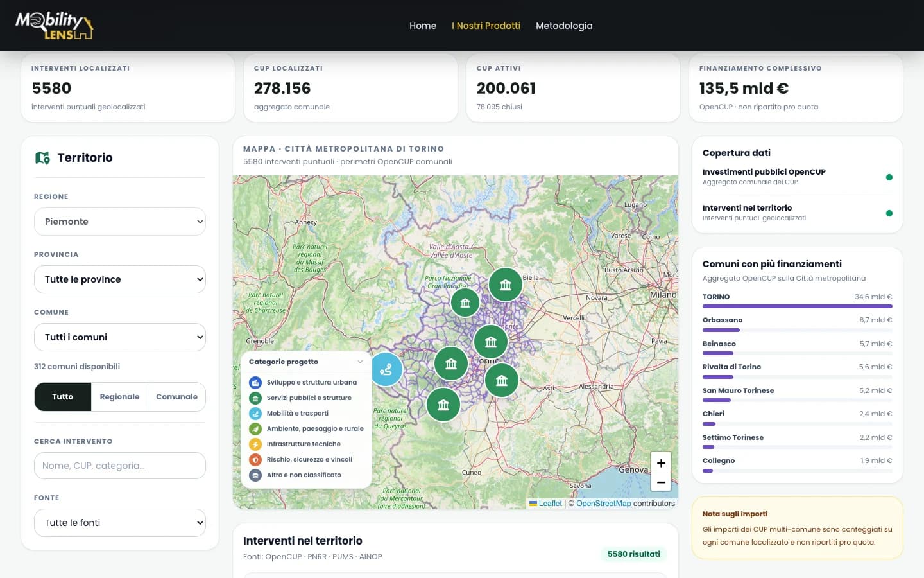Collapse the Categorie progetto legend
This screenshot has width=924, height=578.
point(360,362)
